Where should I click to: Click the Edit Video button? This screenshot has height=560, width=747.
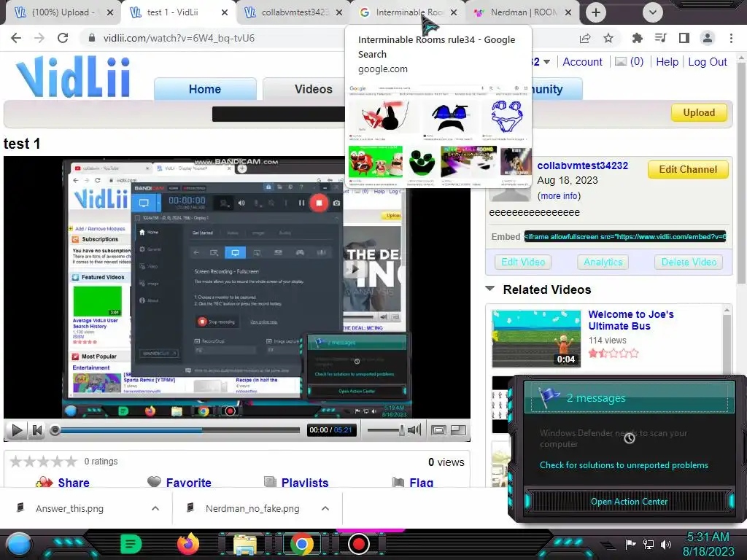[x=523, y=262]
